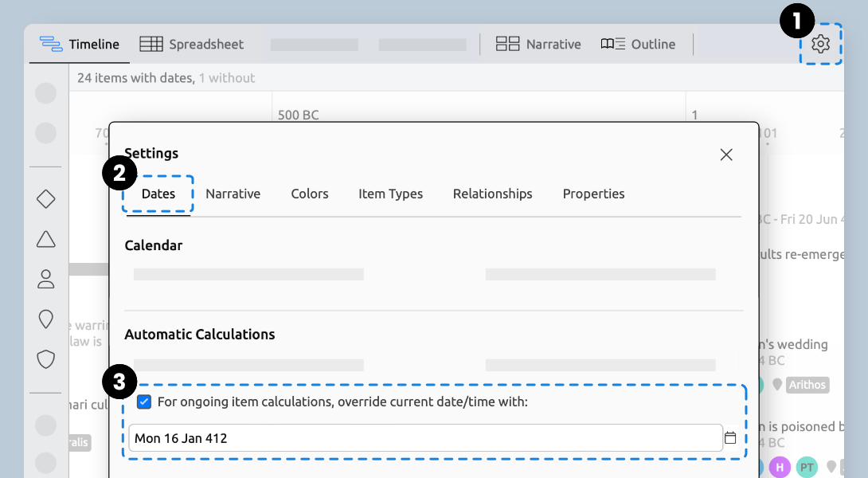
Task: Click the Narrative cards icon
Action: coord(507,44)
